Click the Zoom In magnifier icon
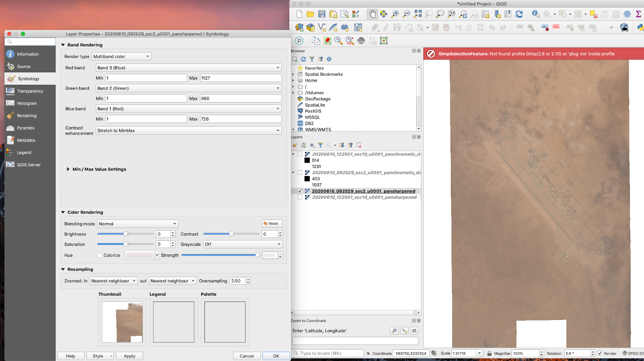Screen dimensions: 644x361 395,14
